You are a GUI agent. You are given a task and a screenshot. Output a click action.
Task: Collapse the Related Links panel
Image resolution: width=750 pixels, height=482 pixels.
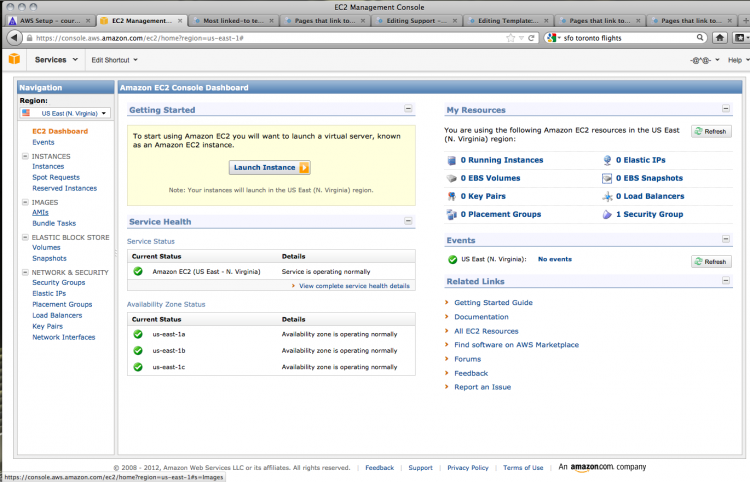(726, 280)
